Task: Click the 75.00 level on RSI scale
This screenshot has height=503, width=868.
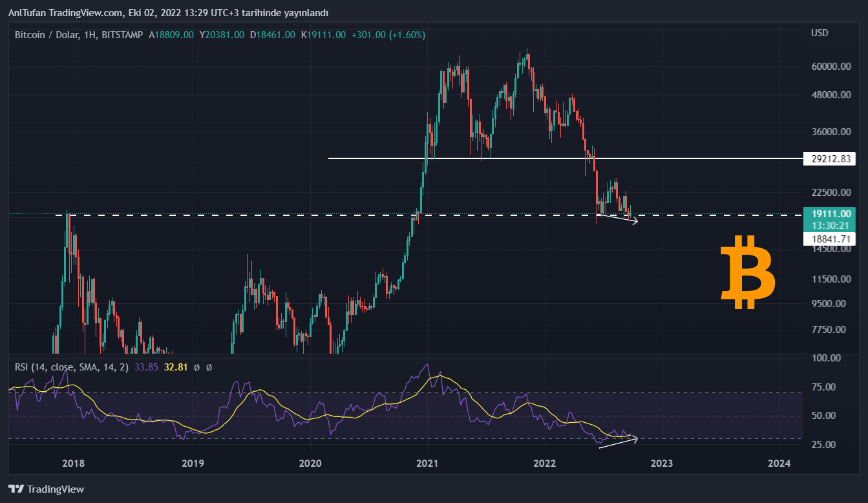Action: pyautogui.click(x=824, y=387)
